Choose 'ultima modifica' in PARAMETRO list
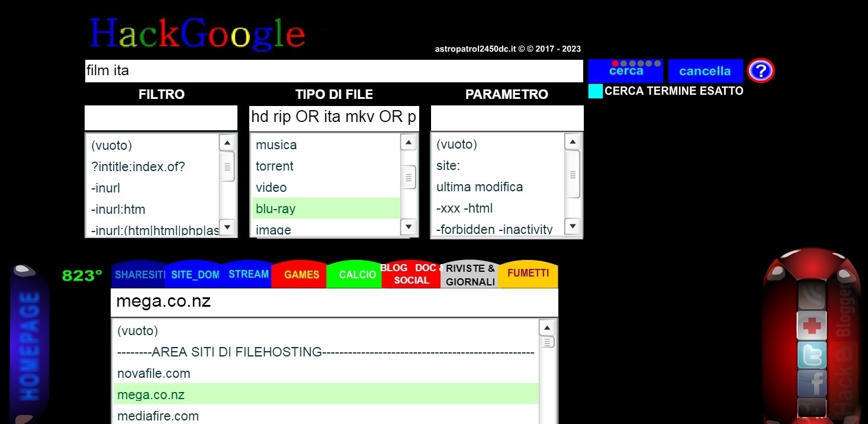This screenshot has width=868, height=424. [x=499, y=187]
